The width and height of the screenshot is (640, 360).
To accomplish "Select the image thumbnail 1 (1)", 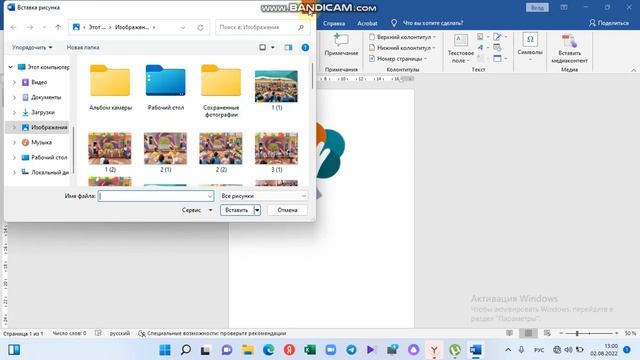I will pyautogui.click(x=276, y=90).
